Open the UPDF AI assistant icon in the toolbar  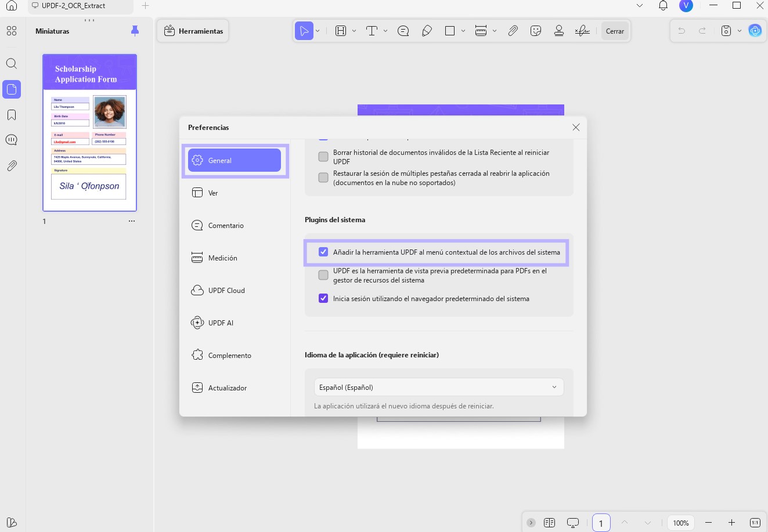[755, 31]
